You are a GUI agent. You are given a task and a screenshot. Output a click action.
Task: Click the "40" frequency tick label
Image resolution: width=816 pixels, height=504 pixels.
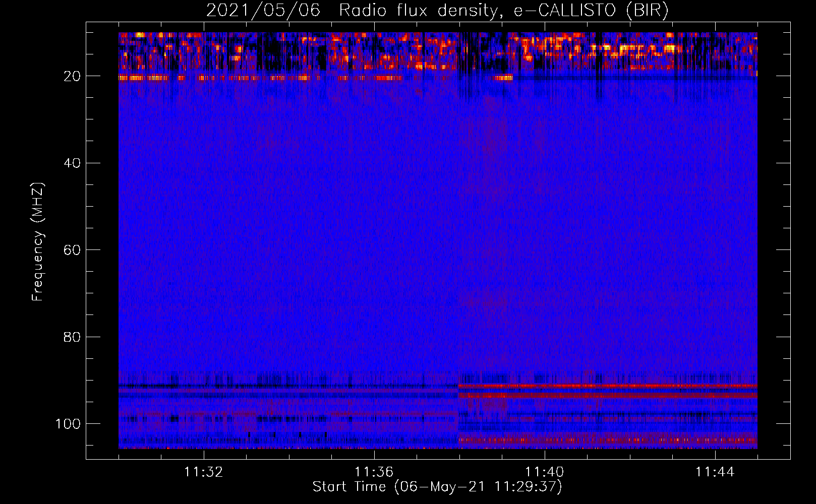(73, 163)
